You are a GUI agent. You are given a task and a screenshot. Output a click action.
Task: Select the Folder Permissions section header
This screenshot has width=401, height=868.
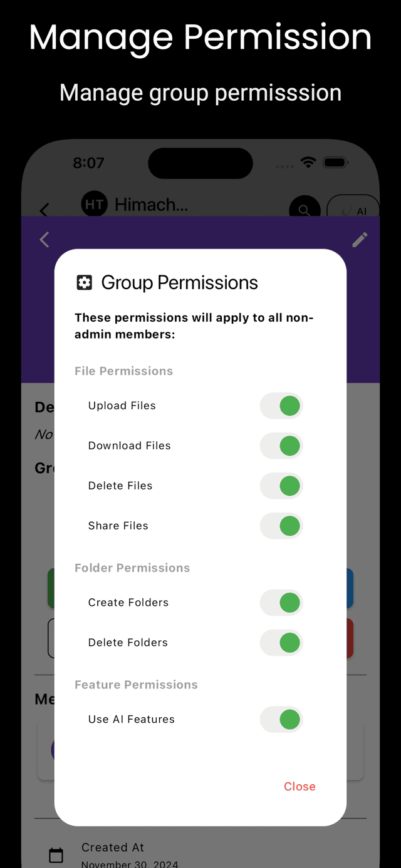132,568
